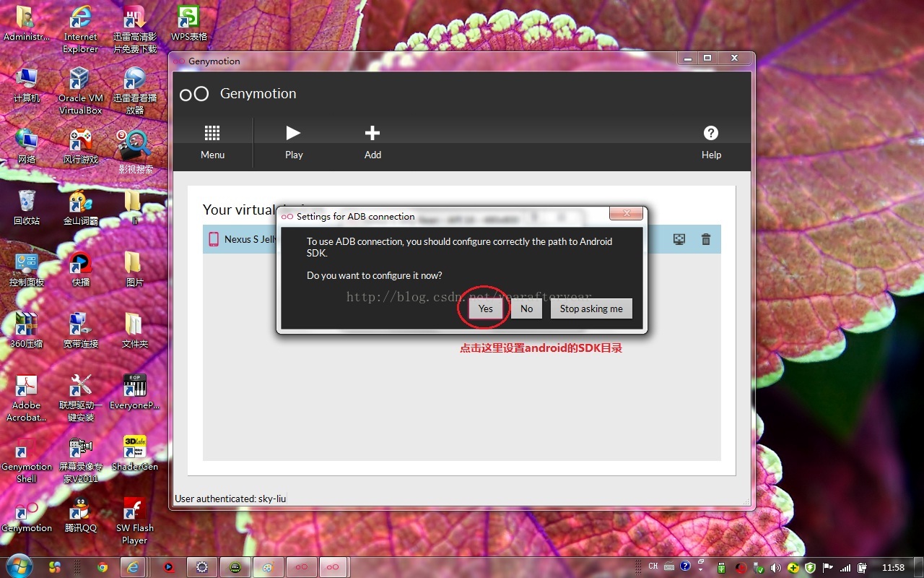Open ShaderGen desktop shortcut
This screenshot has height=578, width=924.
(134, 454)
